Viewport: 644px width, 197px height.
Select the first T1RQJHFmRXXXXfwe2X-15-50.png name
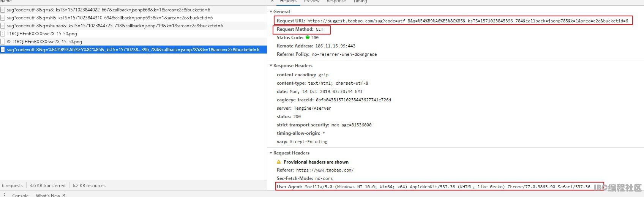coord(42,34)
